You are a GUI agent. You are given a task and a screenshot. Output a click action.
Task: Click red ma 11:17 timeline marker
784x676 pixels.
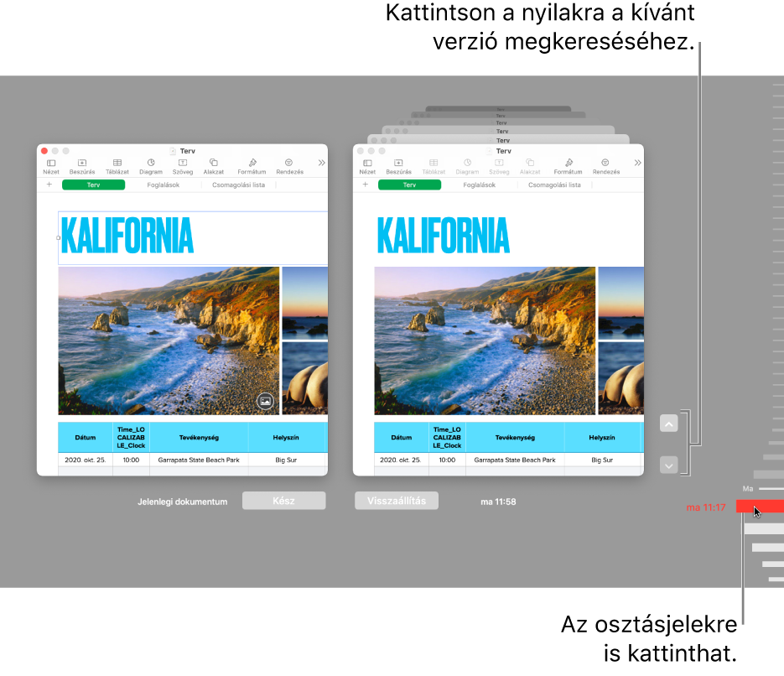click(x=760, y=507)
